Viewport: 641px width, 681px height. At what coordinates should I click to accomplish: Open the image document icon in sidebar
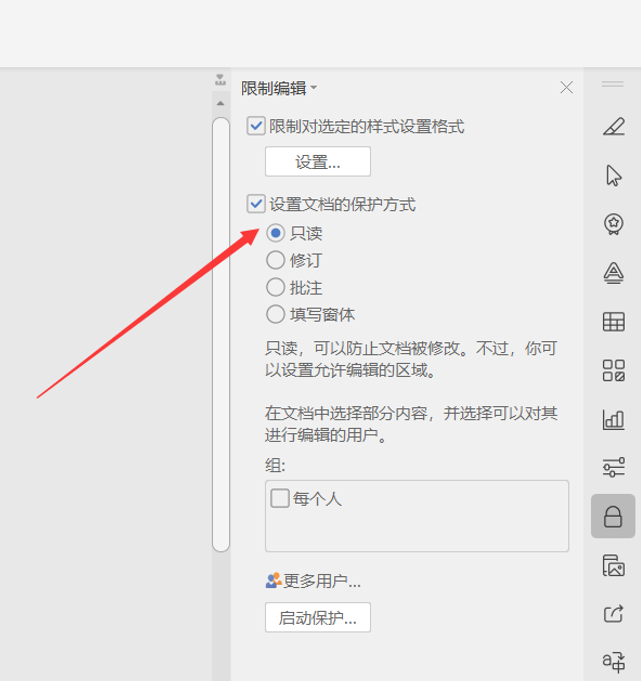coord(614,565)
